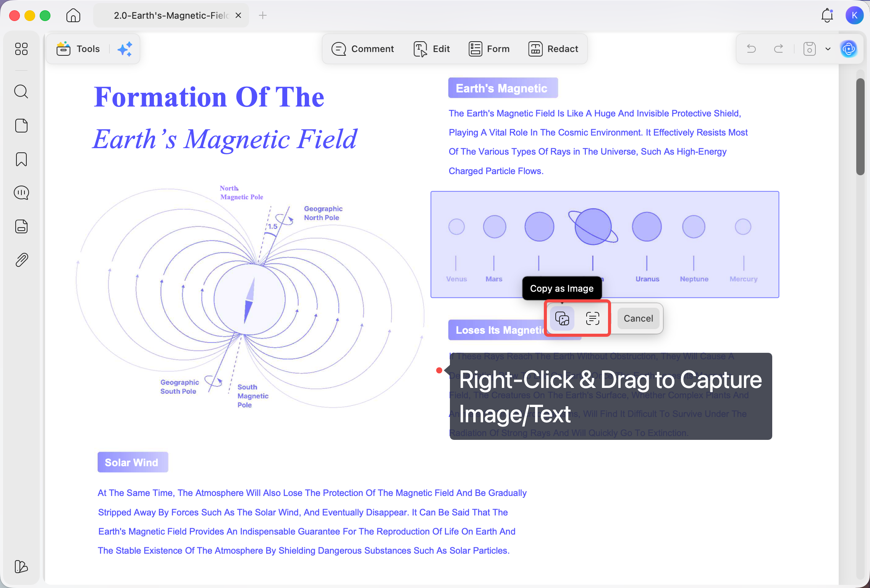The image size is (870, 588).
Task: Switch to Form mode
Action: pos(489,49)
